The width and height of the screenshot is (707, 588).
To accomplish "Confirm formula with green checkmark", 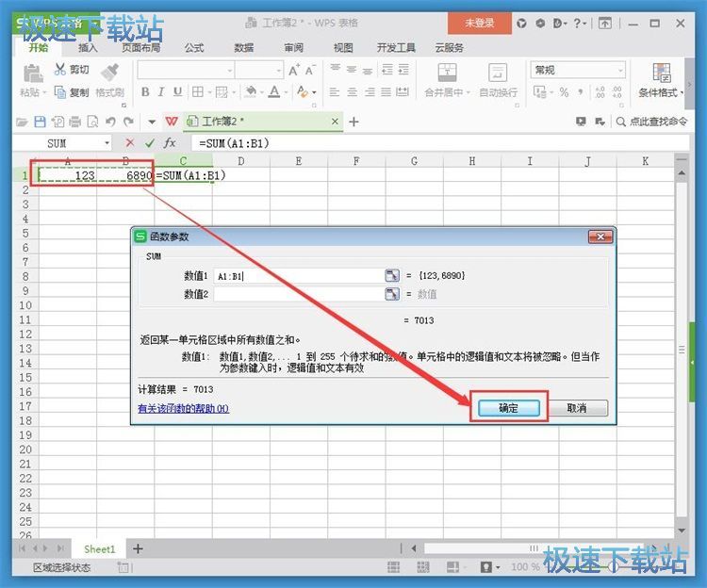I will (150, 143).
